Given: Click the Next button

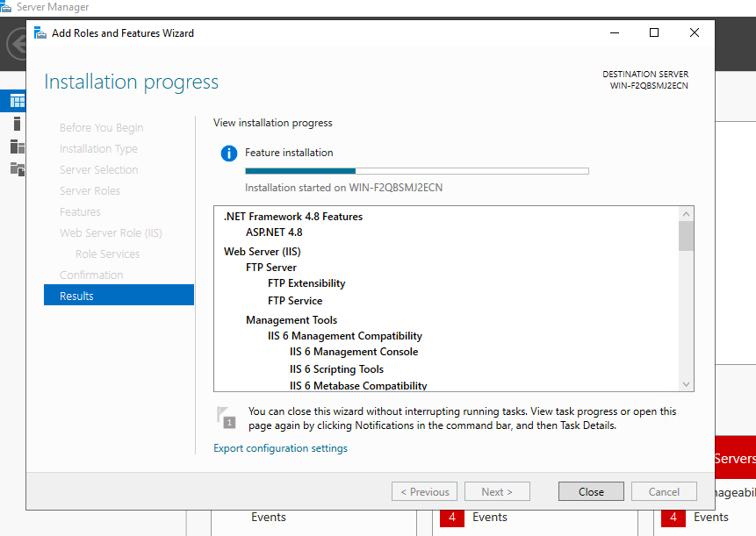Looking at the screenshot, I should coord(497,491).
